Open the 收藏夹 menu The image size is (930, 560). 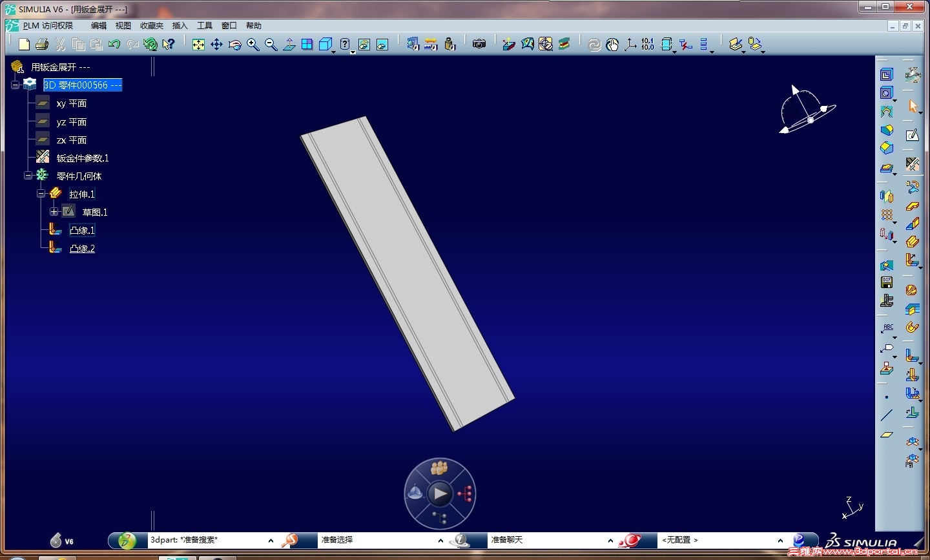click(152, 26)
